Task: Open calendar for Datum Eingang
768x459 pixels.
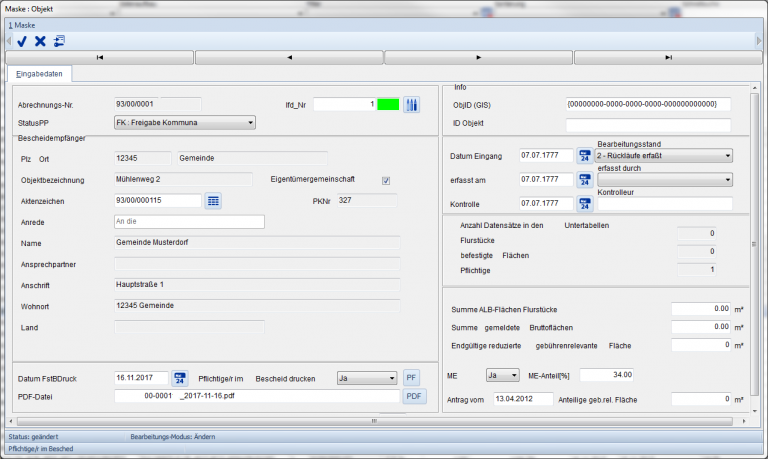Action: coord(584,156)
